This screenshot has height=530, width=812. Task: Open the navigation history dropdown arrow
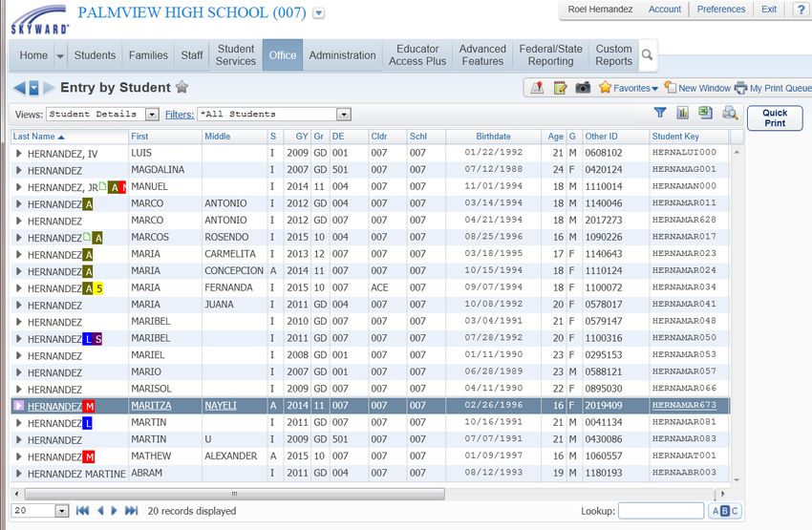pos(33,88)
